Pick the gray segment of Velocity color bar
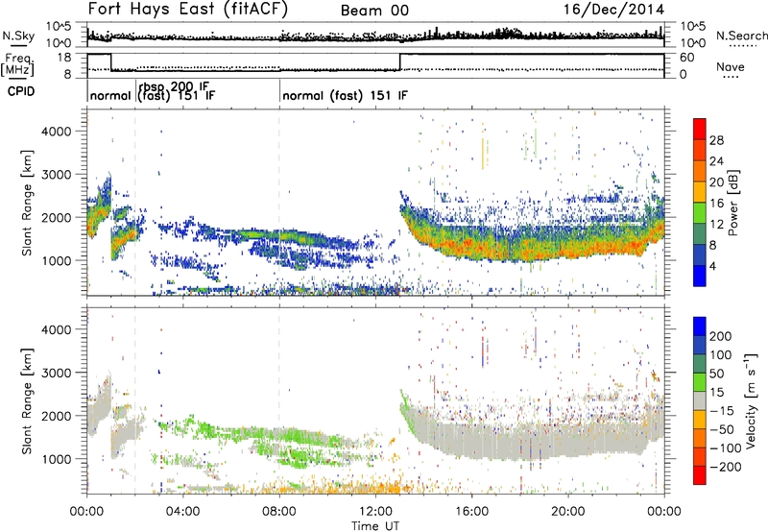Viewport: 768px width, 532px height. (x=700, y=400)
